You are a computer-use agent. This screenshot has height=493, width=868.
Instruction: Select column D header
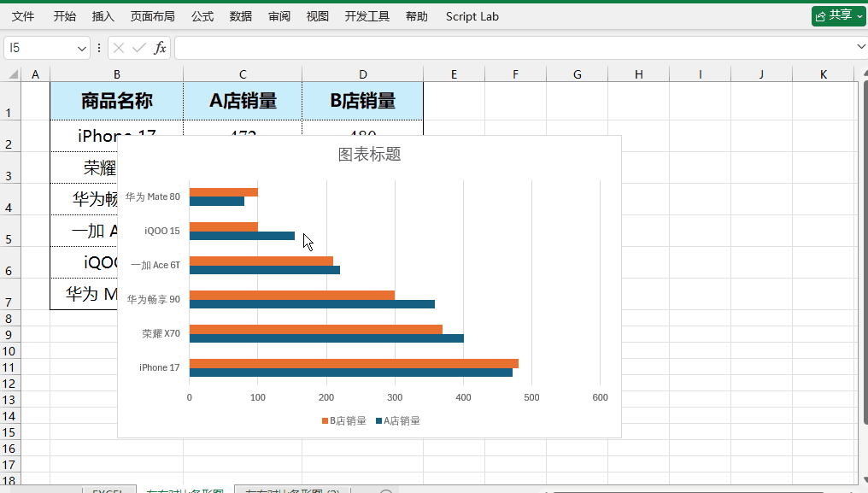[362, 74]
